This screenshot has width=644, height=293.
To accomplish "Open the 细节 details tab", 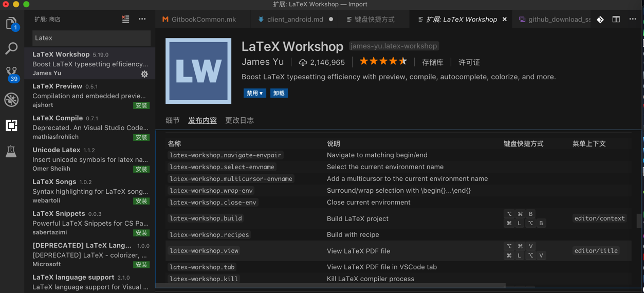I will (173, 120).
